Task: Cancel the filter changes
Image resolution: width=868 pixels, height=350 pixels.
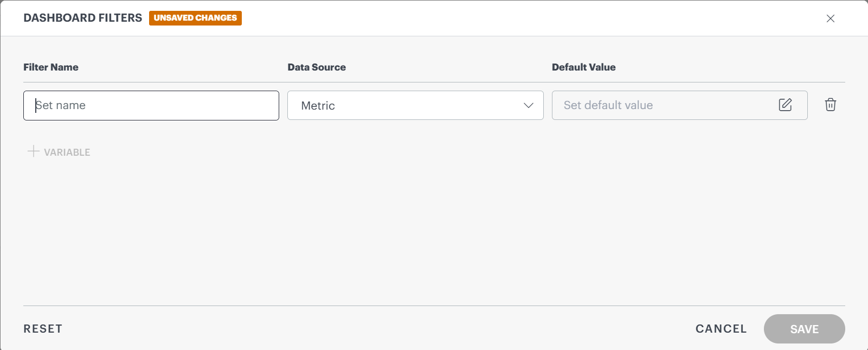Action: (x=721, y=329)
